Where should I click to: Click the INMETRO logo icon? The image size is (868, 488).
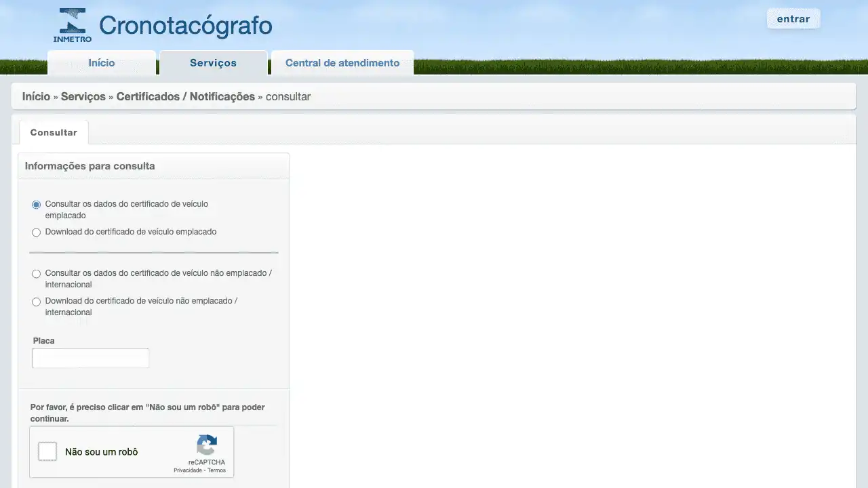[x=73, y=25]
